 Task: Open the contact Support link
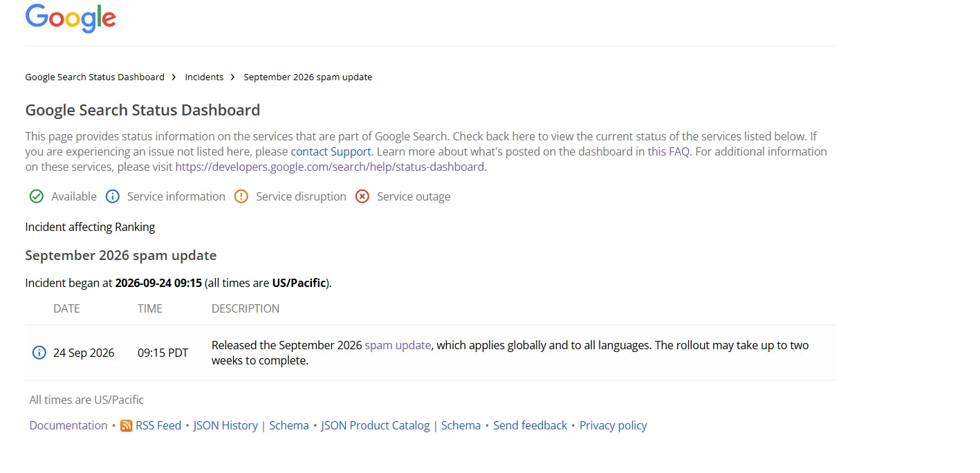pyautogui.click(x=331, y=151)
